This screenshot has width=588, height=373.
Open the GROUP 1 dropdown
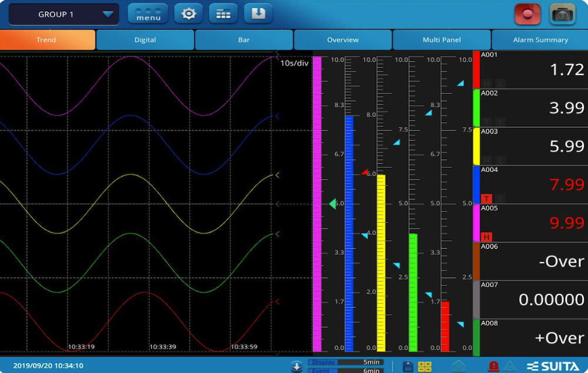[64, 14]
